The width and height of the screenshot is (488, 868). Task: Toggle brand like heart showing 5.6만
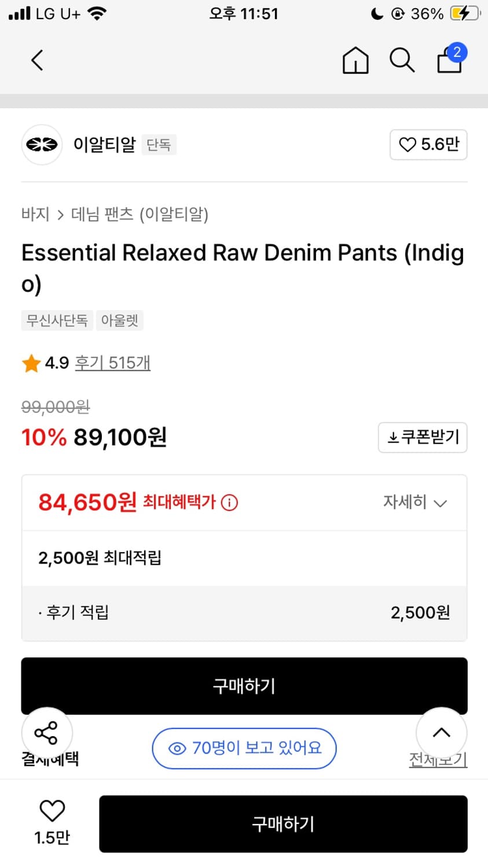(x=428, y=145)
